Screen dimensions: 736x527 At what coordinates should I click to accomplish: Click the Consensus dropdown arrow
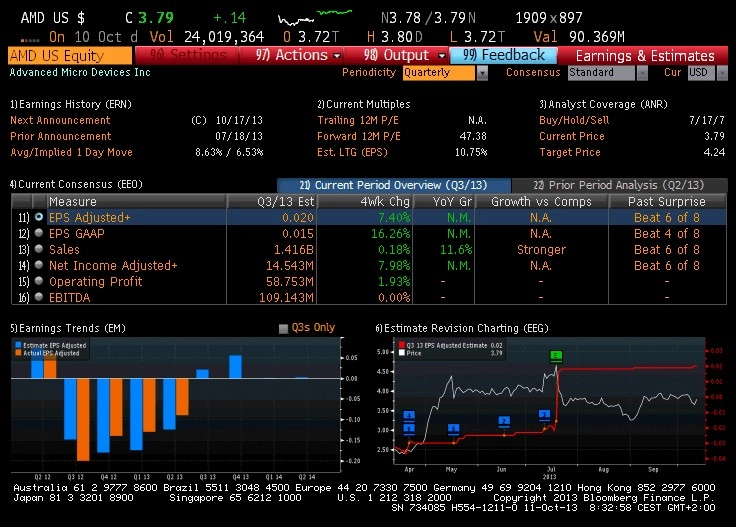pos(642,73)
